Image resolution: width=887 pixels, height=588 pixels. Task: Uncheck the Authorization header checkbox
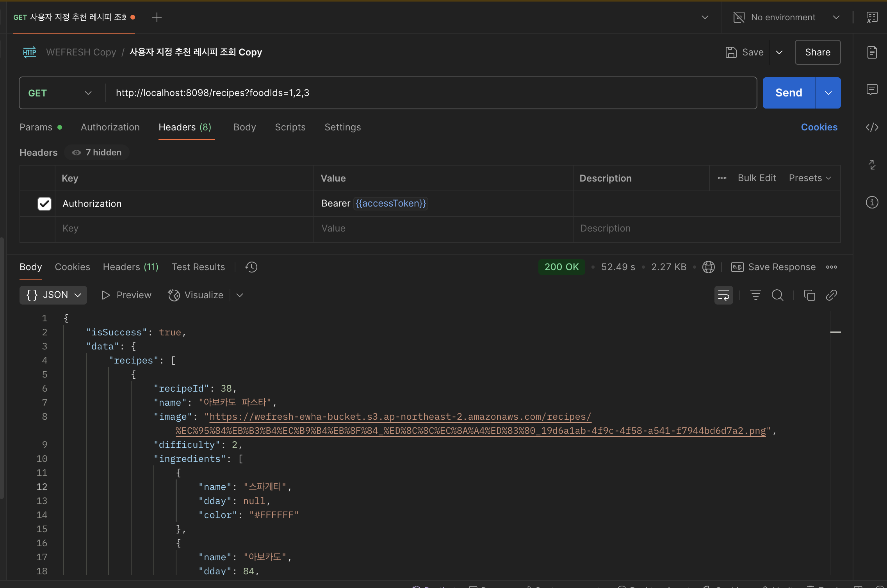[x=45, y=203]
